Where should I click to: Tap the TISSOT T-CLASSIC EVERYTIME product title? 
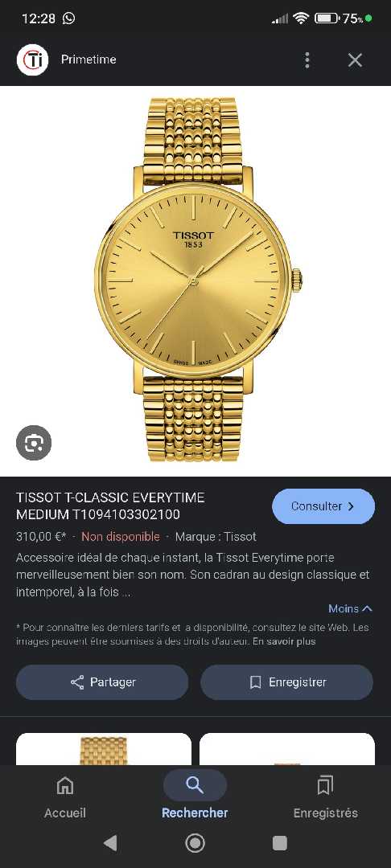pyautogui.click(x=110, y=506)
